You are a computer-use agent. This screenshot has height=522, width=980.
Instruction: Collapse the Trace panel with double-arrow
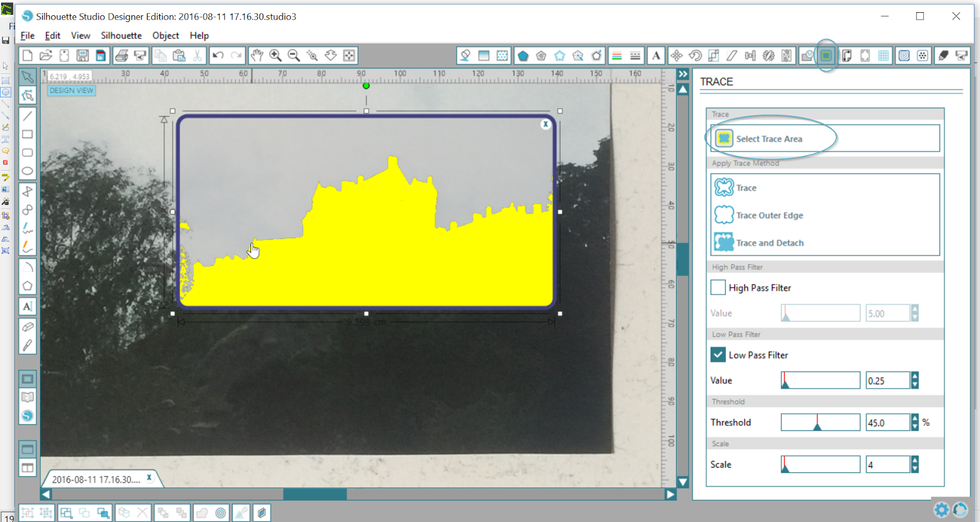tap(683, 74)
